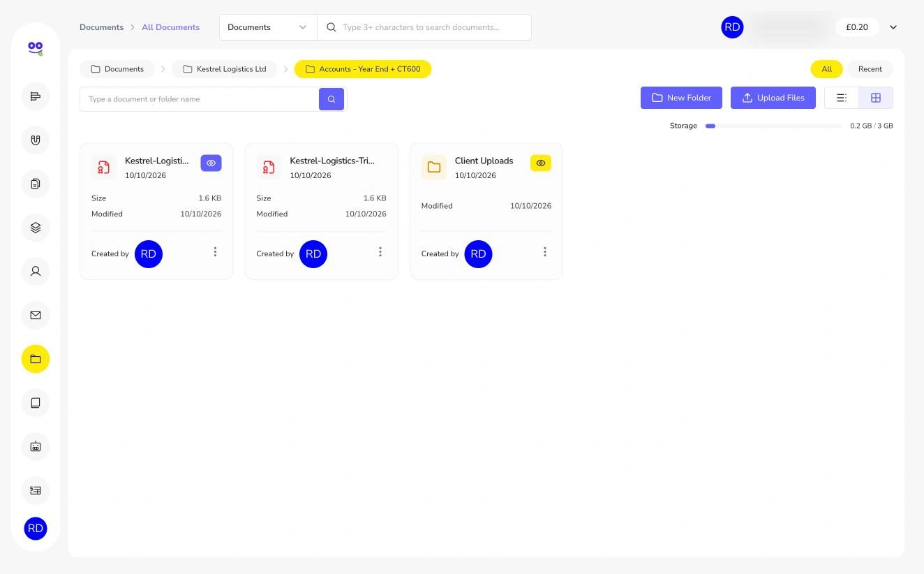Click the PDF icon of Kestrel-Logistics-Tri… card
924x574 pixels.
point(269,168)
